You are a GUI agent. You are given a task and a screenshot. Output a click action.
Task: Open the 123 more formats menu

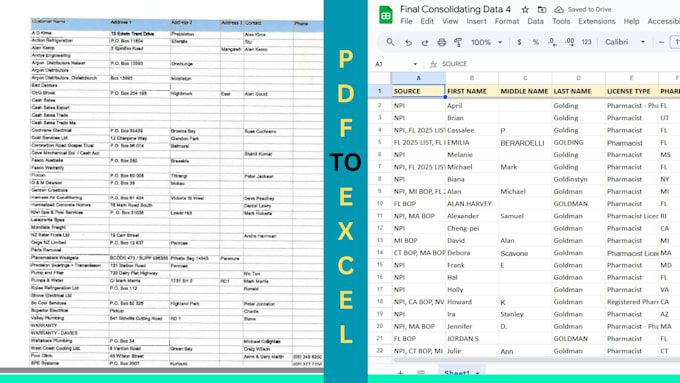click(586, 42)
